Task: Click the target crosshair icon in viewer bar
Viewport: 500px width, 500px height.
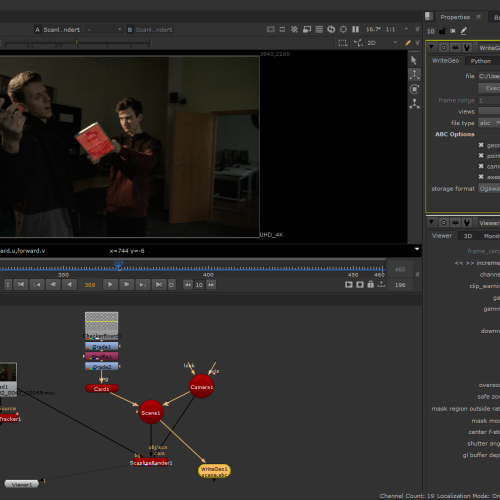Action: [x=343, y=29]
